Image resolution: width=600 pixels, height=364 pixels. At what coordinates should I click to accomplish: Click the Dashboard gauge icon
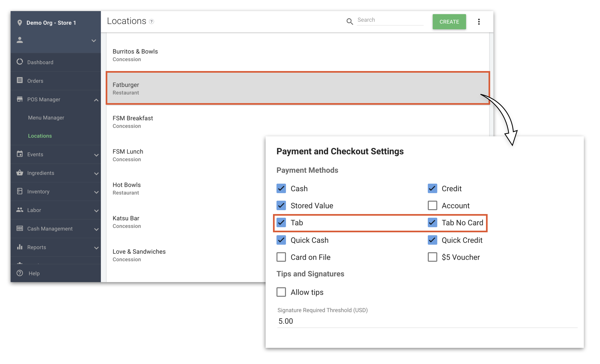click(x=20, y=62)
